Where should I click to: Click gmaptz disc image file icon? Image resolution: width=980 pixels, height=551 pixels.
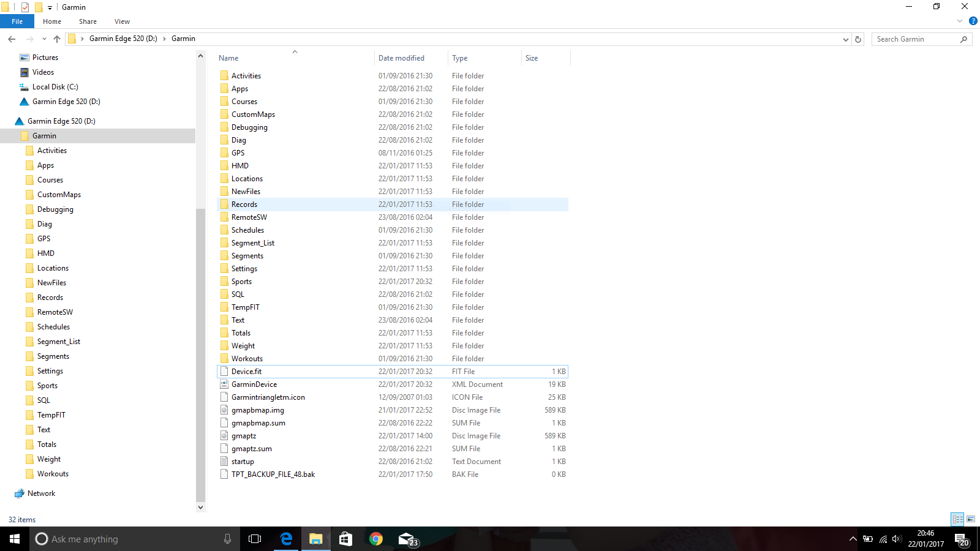click(x=224, y=436)
